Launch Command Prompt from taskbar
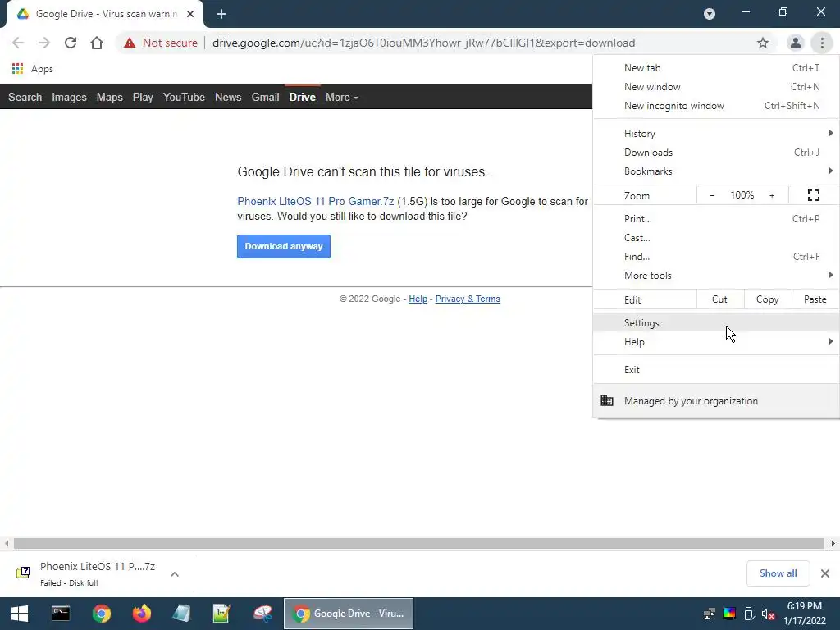The height and width of the screenshot is (630, 840). coord(61,614)
